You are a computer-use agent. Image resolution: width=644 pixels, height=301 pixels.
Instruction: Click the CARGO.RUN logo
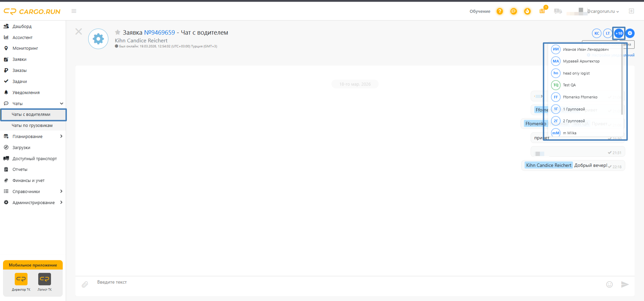tap(32, 11)
